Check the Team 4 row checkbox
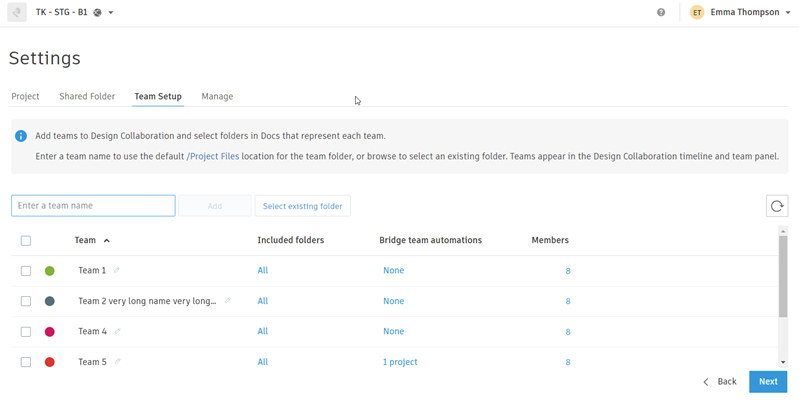Viewport: 799px width, 403px height. pyautogui.click(x=26, y=332)
